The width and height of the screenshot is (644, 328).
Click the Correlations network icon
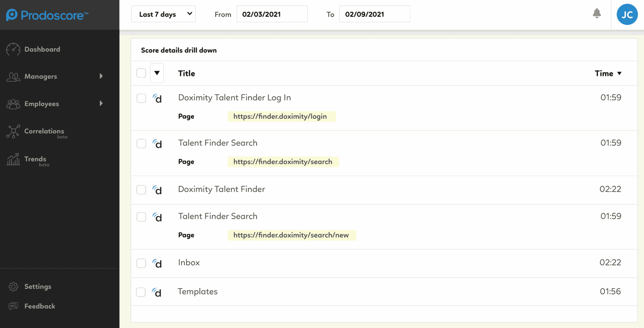coord(13,131)
